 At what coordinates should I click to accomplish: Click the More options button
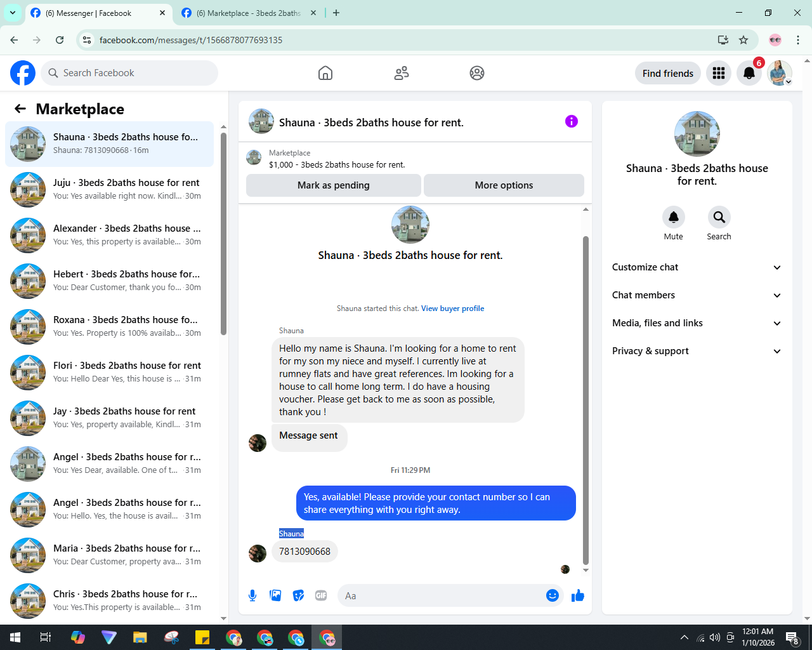pyautogui.click(x=504, y=185)
